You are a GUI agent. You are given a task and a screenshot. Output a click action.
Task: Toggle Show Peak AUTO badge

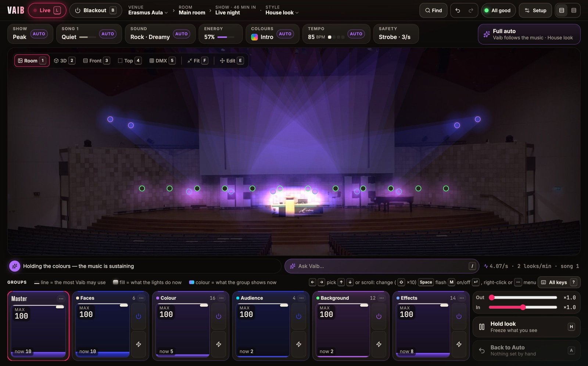click(x=39, y=34)
